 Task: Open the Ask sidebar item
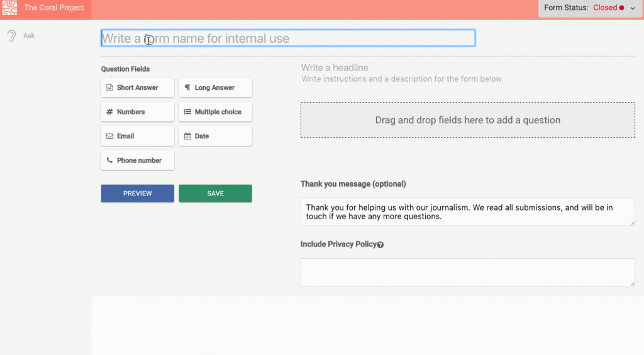point(29,36)
